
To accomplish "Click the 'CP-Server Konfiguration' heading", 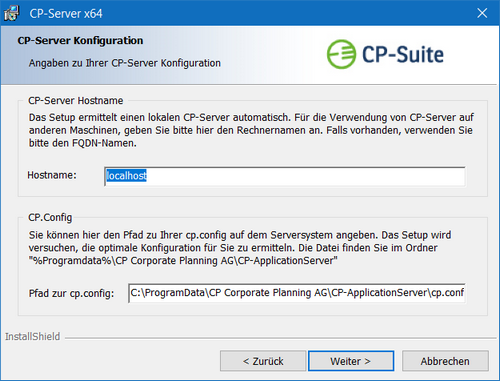I will [80, 41].
